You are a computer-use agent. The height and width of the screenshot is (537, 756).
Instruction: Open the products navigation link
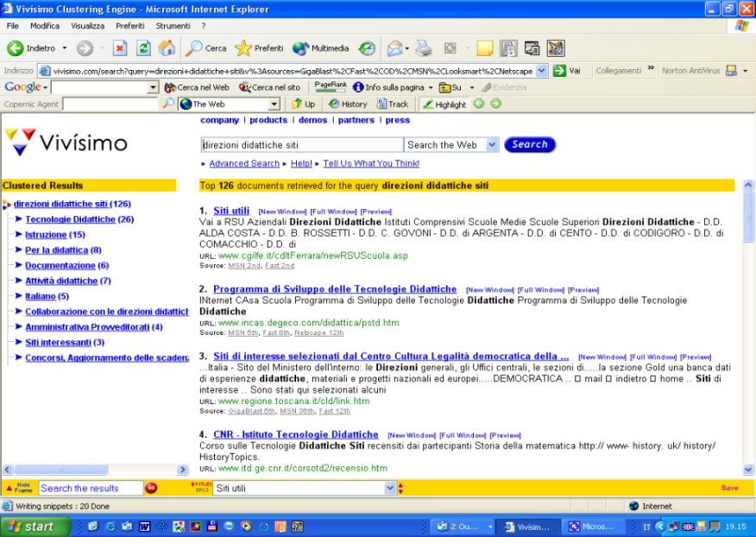pos(268,120)
